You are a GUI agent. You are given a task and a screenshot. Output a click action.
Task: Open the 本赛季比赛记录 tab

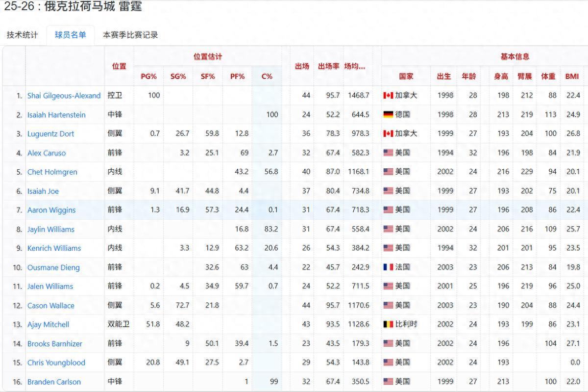129,35
